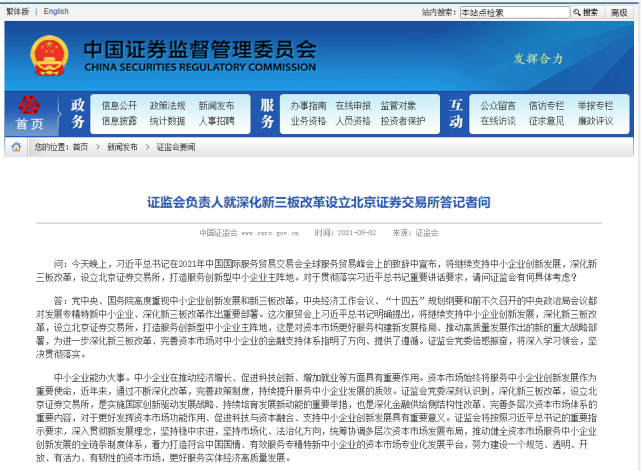
Task: Open 举报专栏 menu item
Action: coord(595,106)
